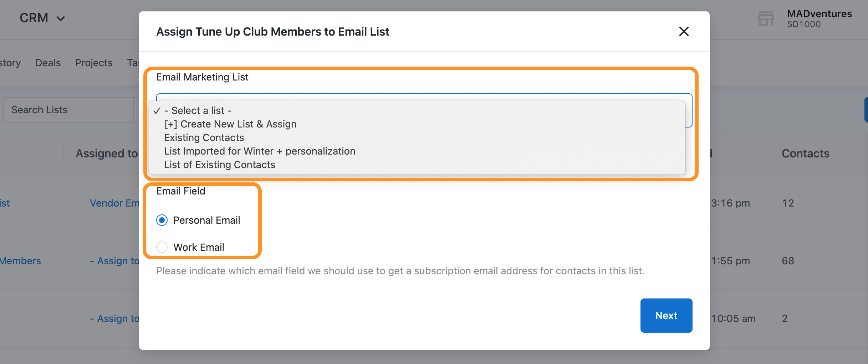Image resolution: width=868 pixels, height=364 pixels.
Task: Click the Contacts column header
Action: pyautogui.click(x=805, y=154)
